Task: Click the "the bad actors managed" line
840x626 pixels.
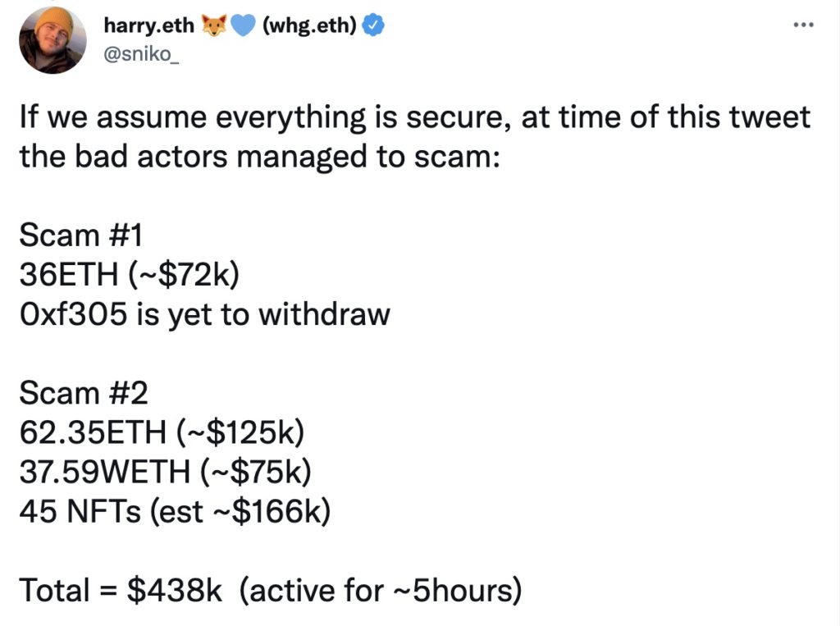Action: (258, 156)
